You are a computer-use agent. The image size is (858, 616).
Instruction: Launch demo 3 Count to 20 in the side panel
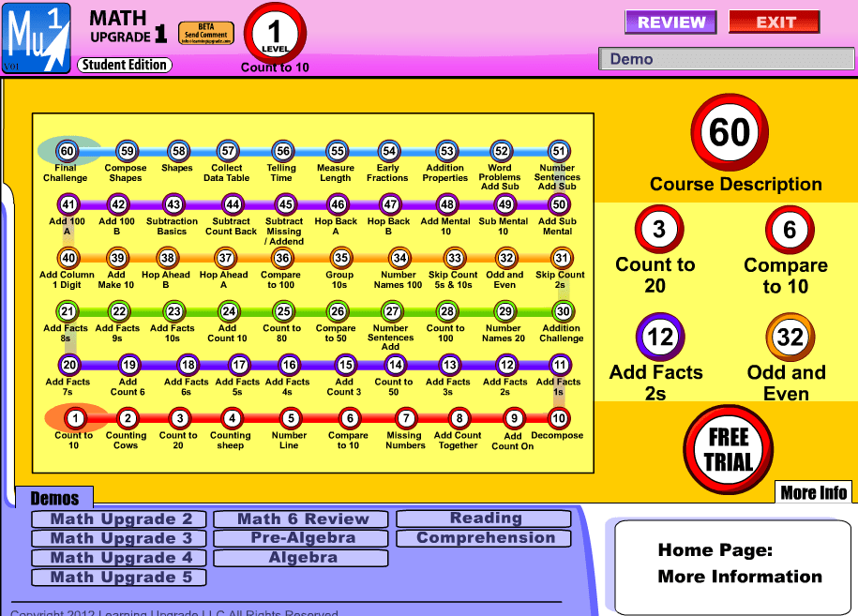(659, 230)
